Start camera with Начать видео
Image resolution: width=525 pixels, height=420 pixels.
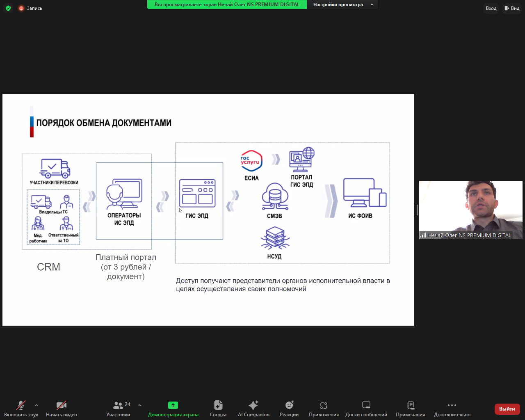[62, 409]
